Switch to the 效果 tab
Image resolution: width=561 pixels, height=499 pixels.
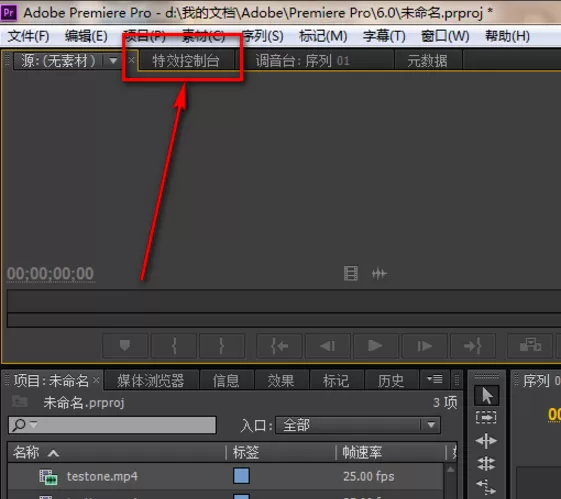tap(281, 381)
